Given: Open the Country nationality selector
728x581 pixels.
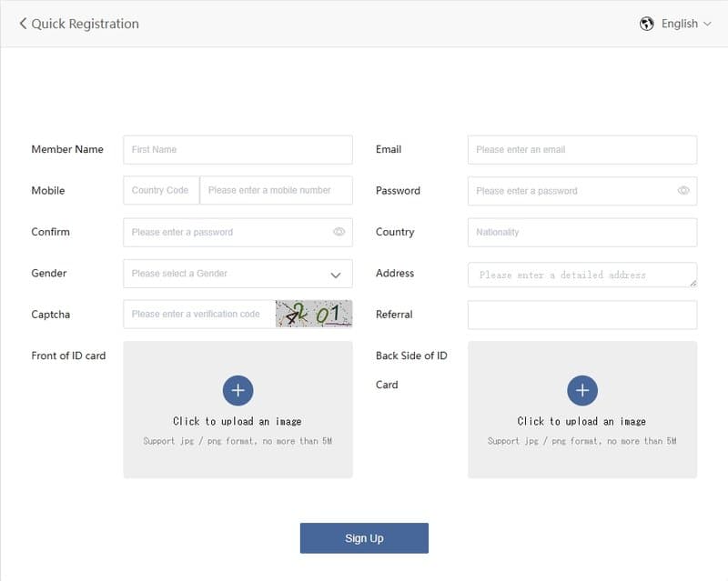Looking at the screenshot, I should (581, 232).
